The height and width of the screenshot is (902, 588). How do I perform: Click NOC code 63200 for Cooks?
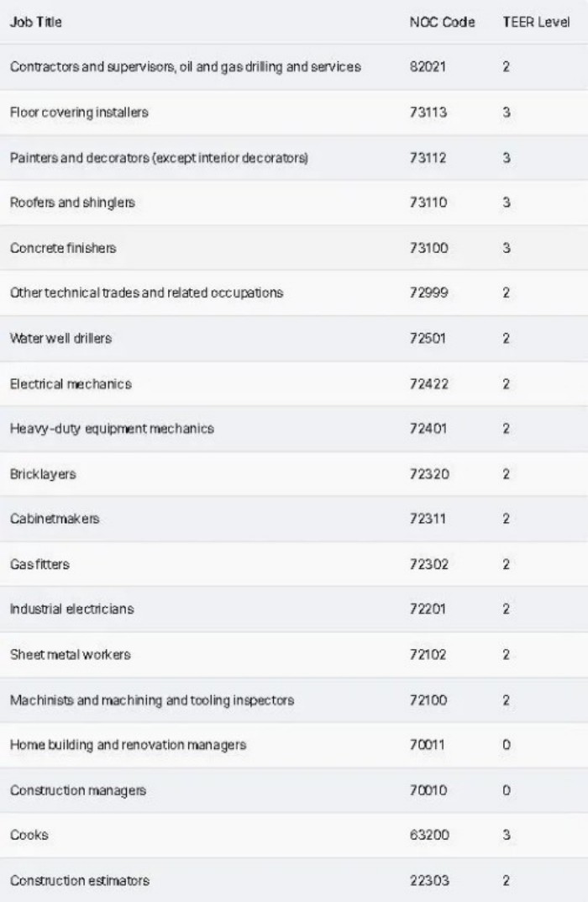pos(424,836)
